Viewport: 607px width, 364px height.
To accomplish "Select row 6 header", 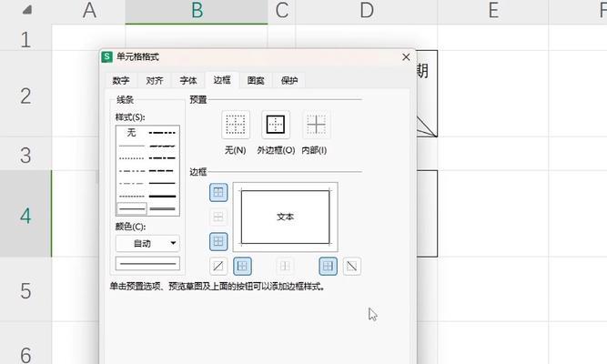I will click(25, 343).
